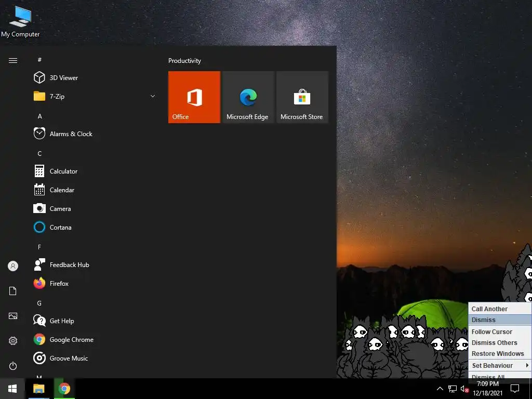Open the My Computer desktop icon
The image size is (532, 399).
(20, 21)
